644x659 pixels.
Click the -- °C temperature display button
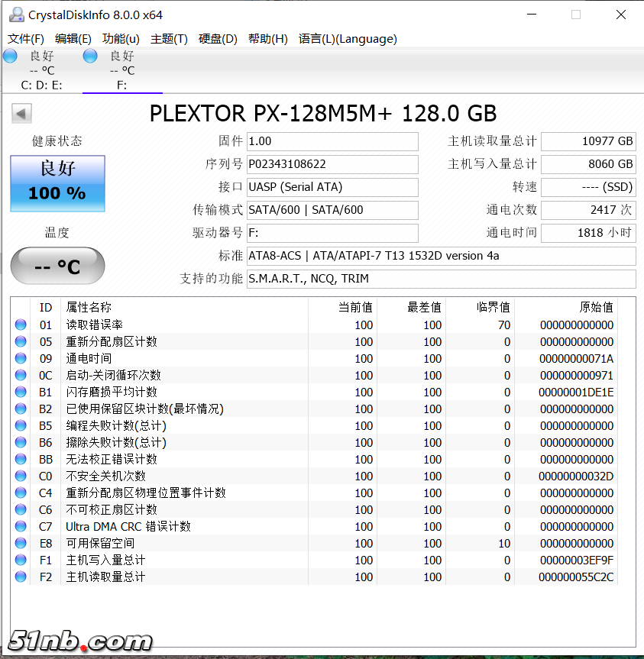pos(57,265)
